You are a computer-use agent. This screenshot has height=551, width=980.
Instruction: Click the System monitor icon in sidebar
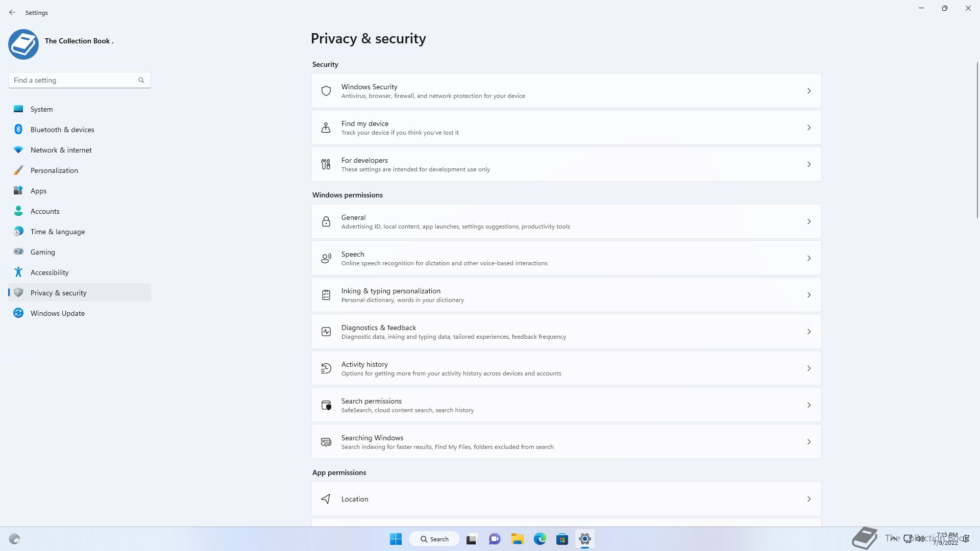tap(18, 109)
